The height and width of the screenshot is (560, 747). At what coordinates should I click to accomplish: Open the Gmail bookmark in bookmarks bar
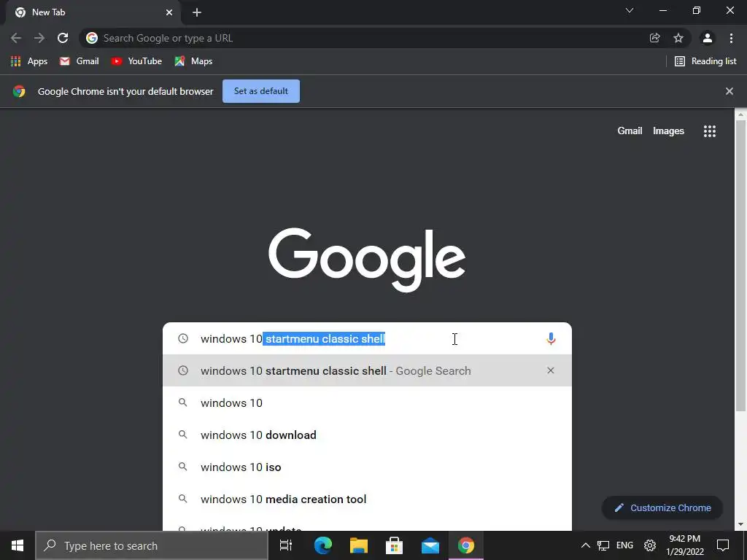click(79, 61)
